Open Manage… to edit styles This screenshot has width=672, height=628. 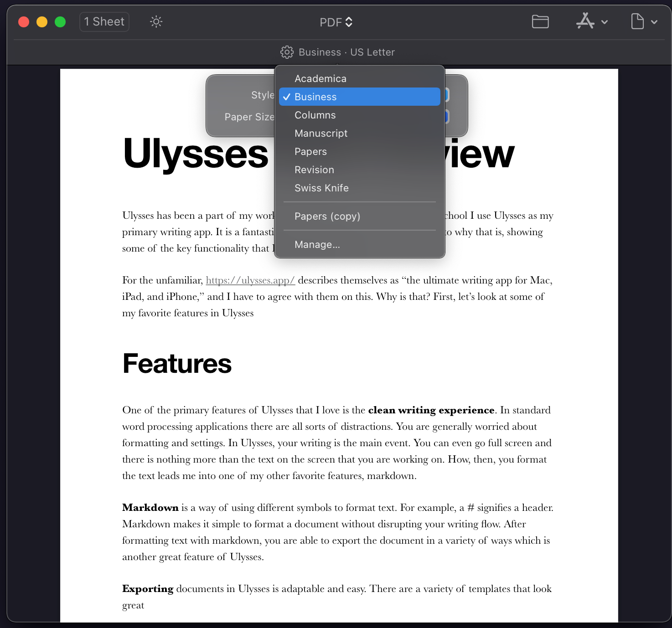(317, 244)
